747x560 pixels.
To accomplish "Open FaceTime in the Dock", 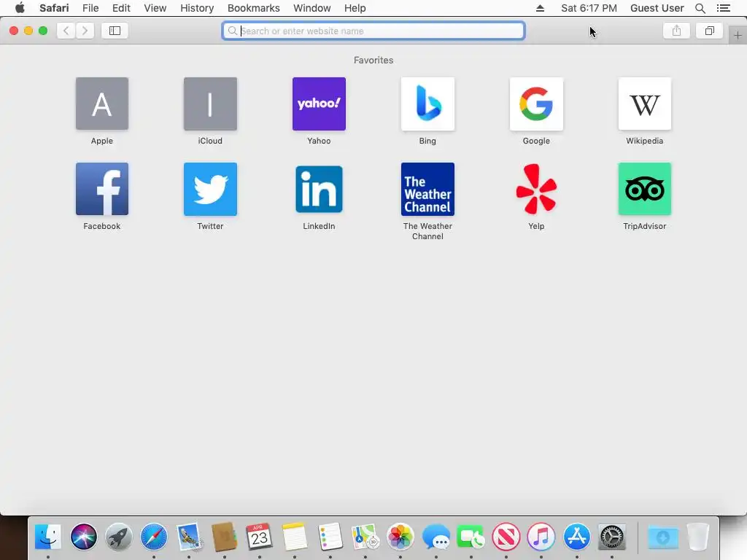I will (x=471, y=537).
